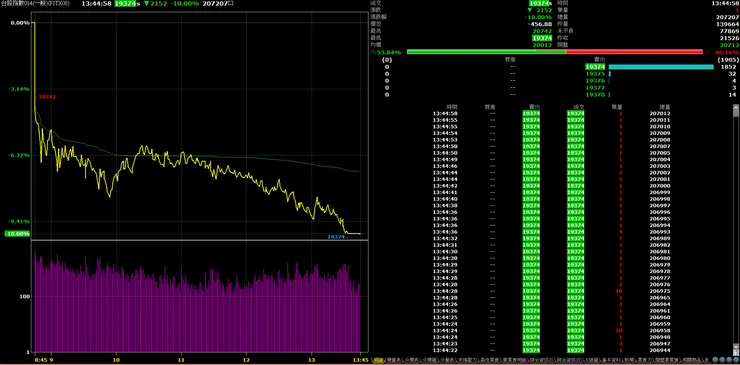Select the trade row with total volume 207012
Image resolution: width=740 pixels, height=365 pixels.
point(552,113)
